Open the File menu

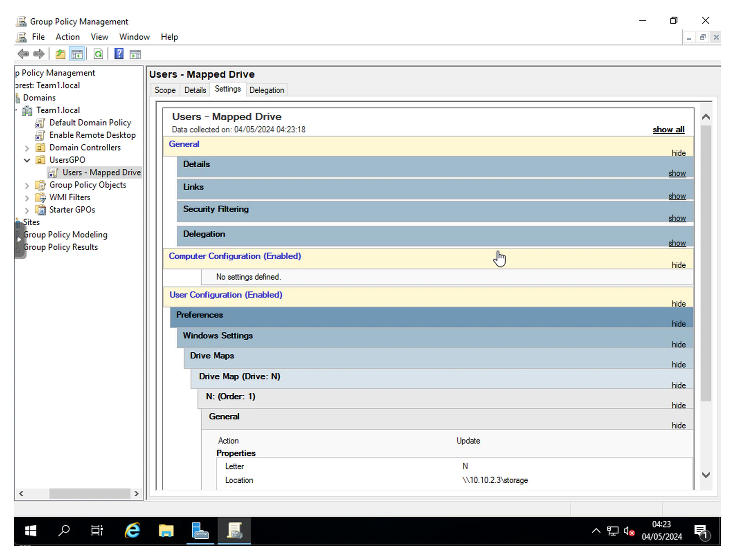tap(38, 37)
